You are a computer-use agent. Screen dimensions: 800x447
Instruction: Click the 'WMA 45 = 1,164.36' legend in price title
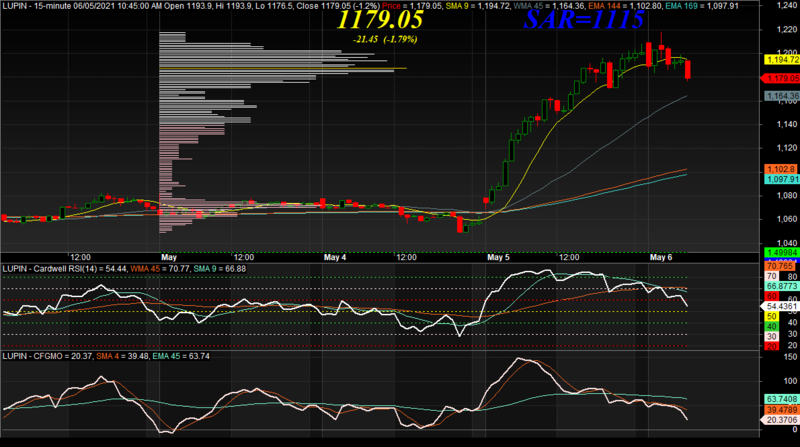click(x=548, y=6)
